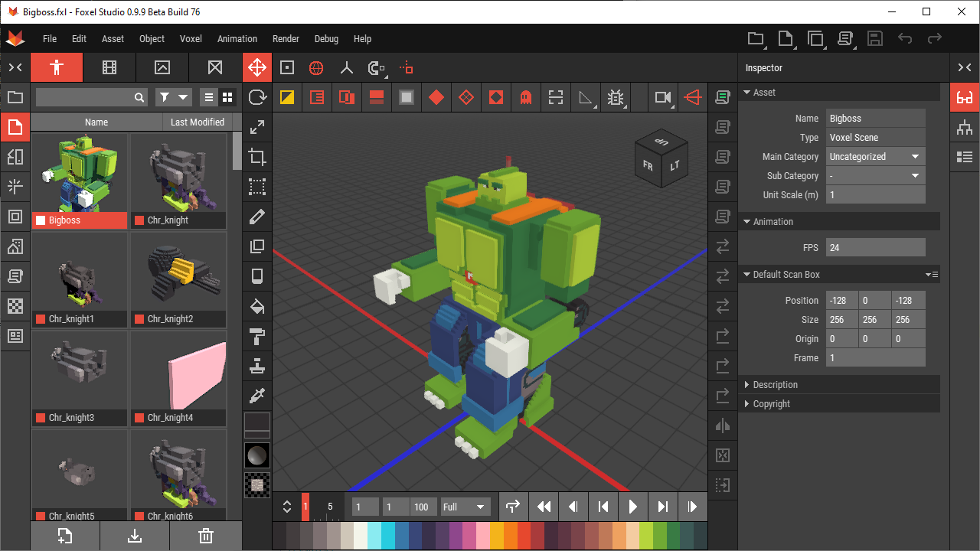Open the Animation menu
This screenshot has height=551, width=980.
click(x=237, y=39)
